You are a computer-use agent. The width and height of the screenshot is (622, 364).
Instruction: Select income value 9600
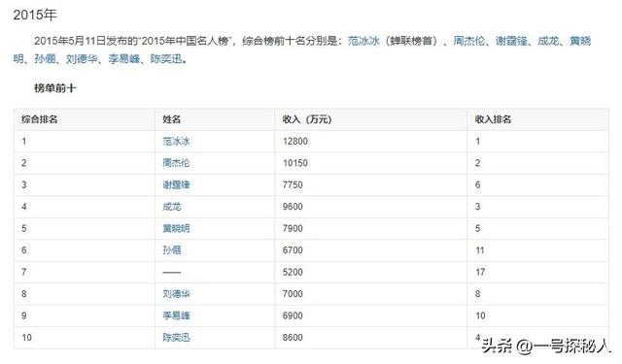(293, 207)
